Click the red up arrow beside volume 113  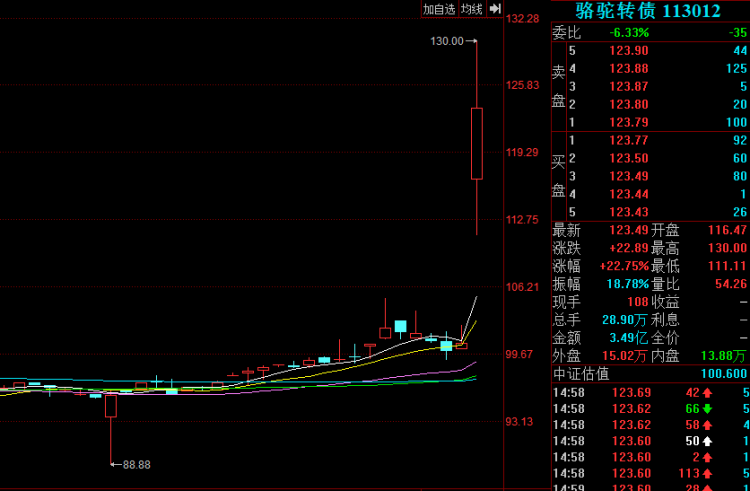707,473
